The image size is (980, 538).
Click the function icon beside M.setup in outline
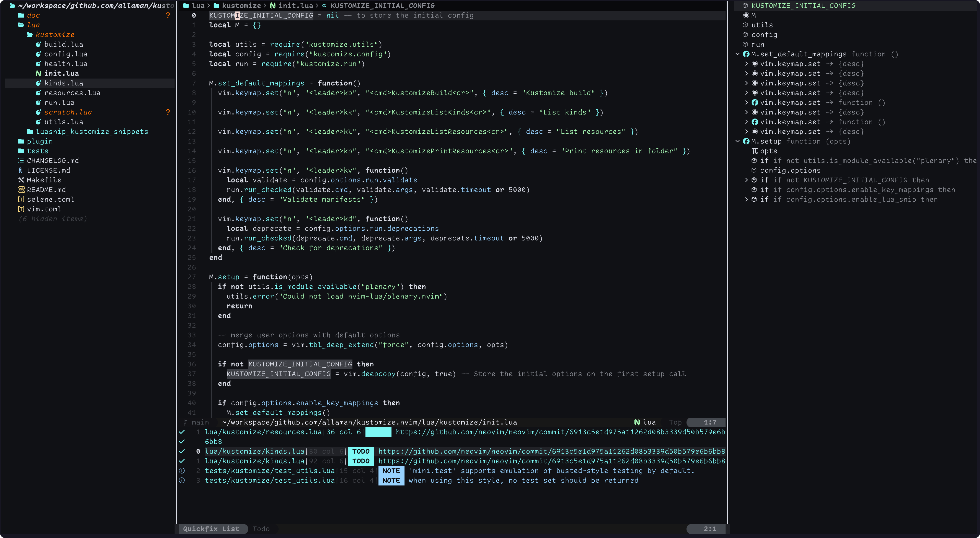pos(746,141)
